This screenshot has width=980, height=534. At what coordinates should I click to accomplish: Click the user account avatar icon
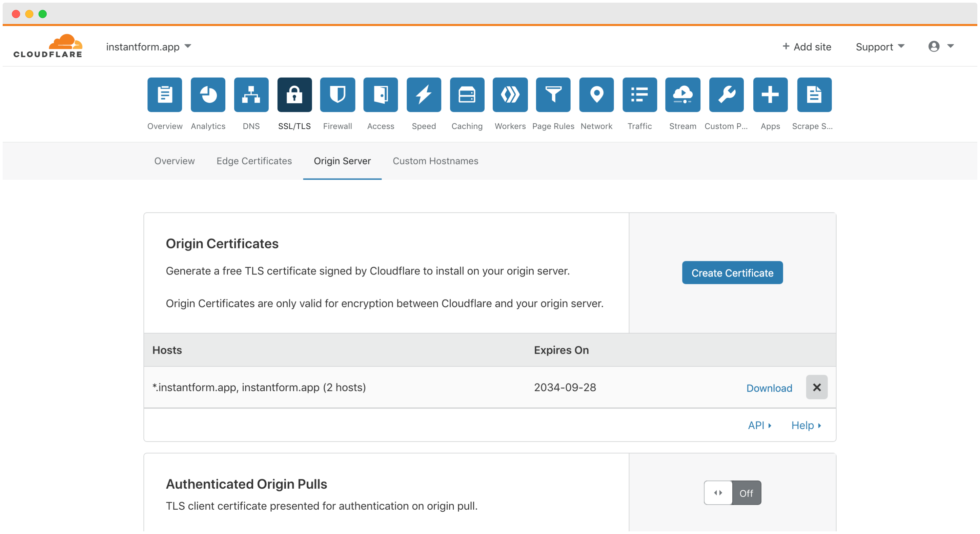point(934,46)
